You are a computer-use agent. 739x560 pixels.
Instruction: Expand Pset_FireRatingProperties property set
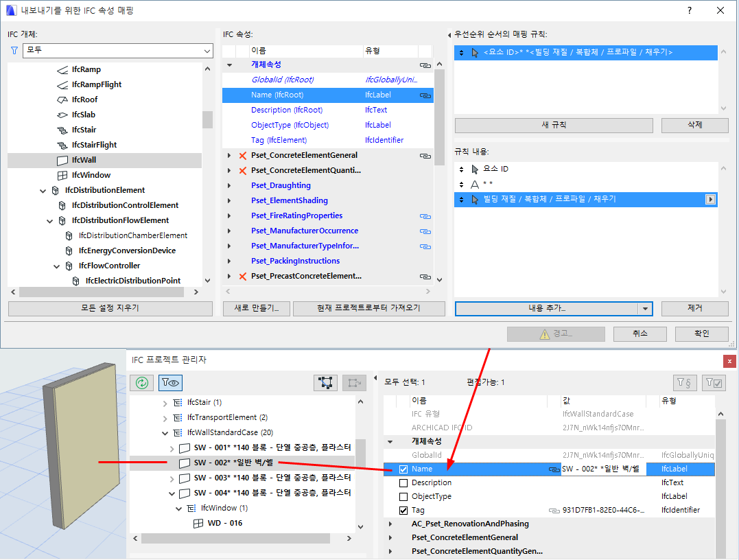229,216
